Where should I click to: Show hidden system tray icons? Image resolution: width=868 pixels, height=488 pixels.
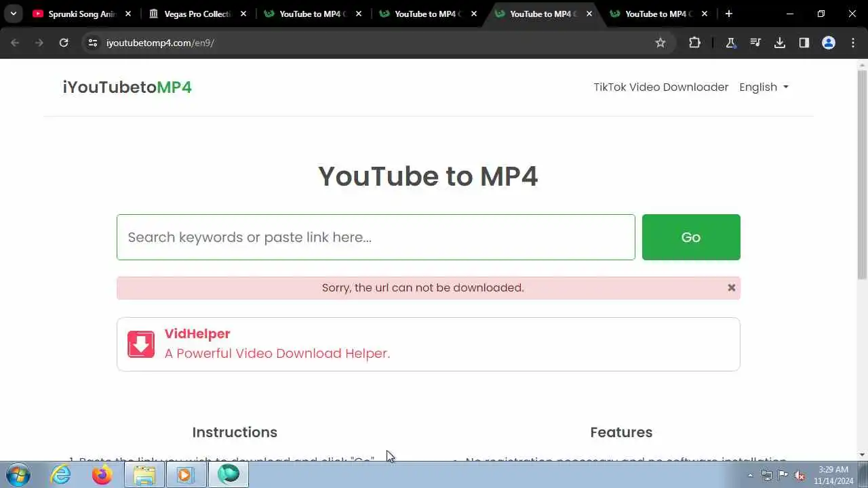point(750,475)
